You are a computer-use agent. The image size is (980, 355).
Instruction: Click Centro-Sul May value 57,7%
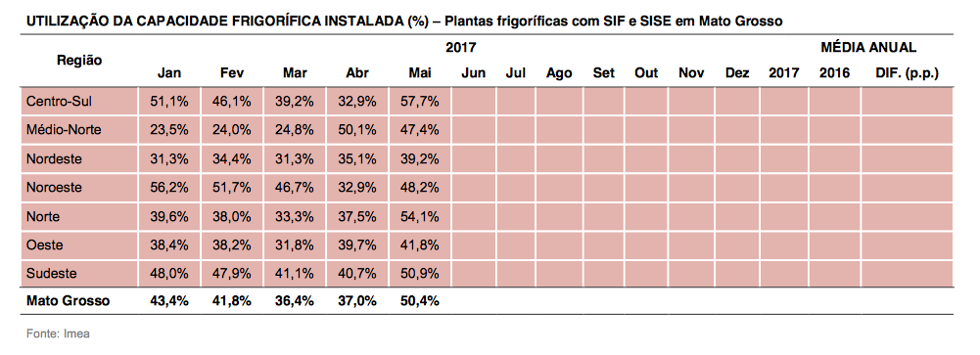click(420, 102)
